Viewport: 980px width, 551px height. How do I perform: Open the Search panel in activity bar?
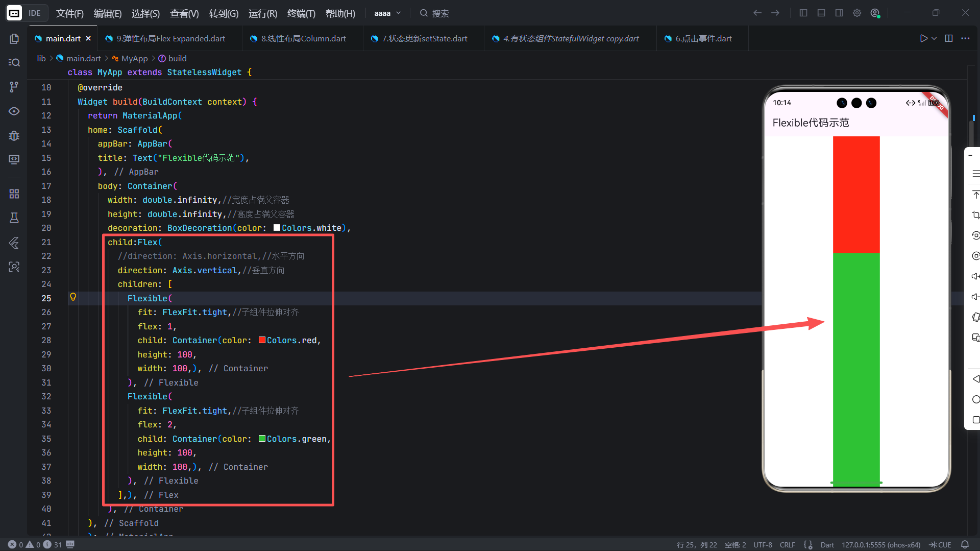point(14,62)
